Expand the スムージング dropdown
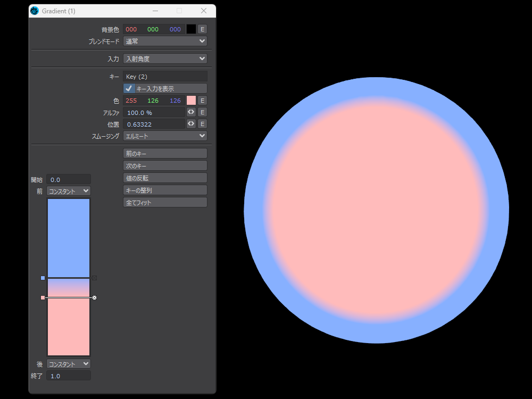This screenshot has width=532, height=399. coord(165,136)
